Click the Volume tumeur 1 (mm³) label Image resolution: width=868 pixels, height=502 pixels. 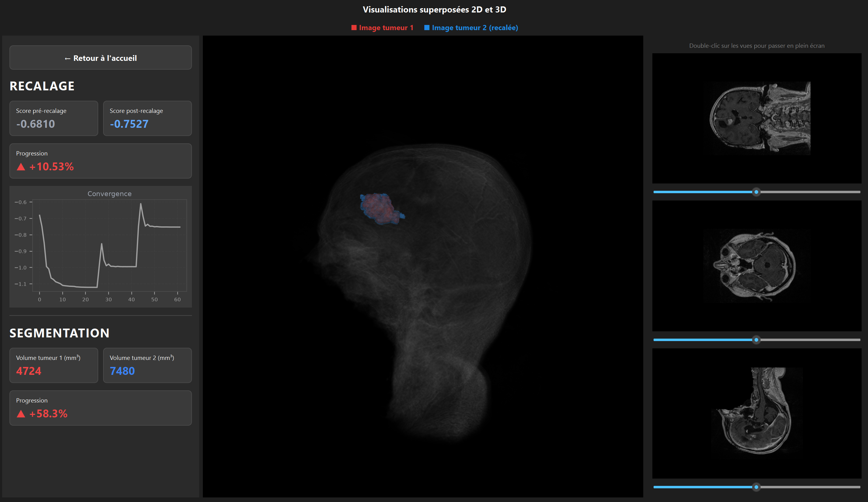coord(48,357)
